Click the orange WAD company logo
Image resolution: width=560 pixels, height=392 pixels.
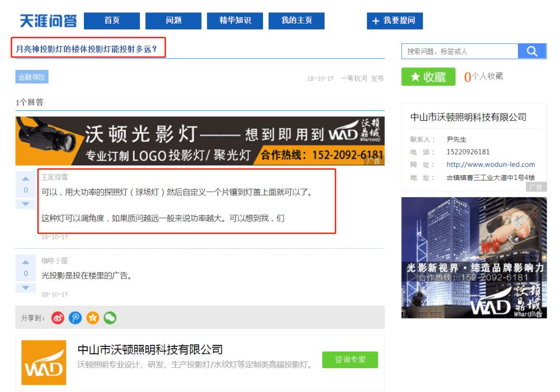pos(44,362)
